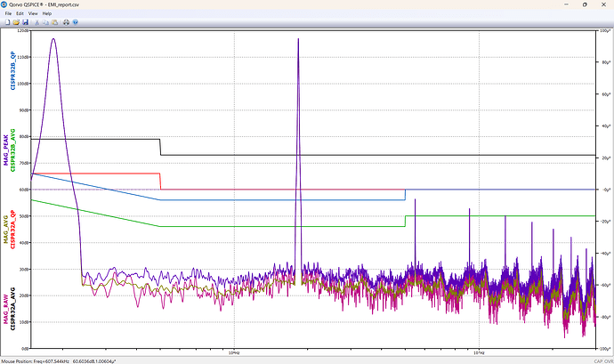Screen dimensions: 614x364
Task: Select the MAG_RAW trace label
Action: tap(6, 309)
